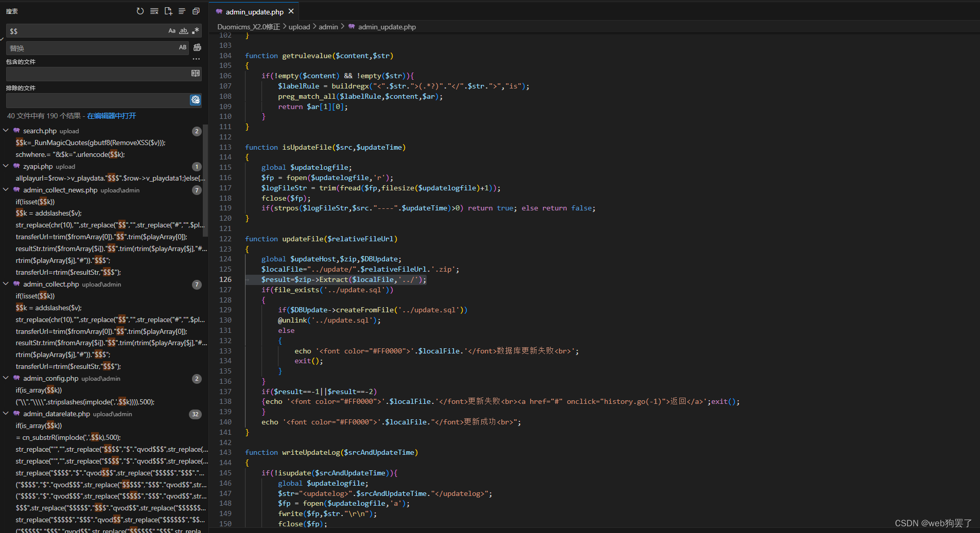Image resolution: width=980 pixels, height=533 pixels.
Task: Toggle replace chevron left of search box
Action: [x=2, y=39]
